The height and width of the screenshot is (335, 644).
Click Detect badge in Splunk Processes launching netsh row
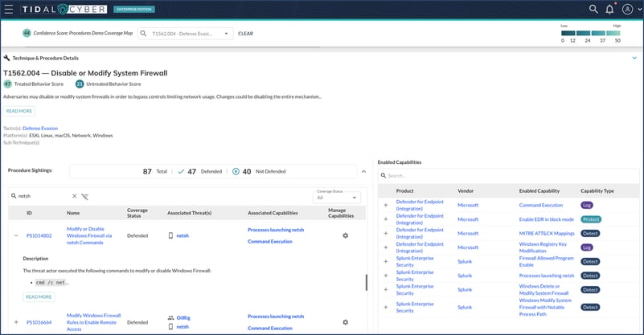pyautogui.click(x=590, y=276)
